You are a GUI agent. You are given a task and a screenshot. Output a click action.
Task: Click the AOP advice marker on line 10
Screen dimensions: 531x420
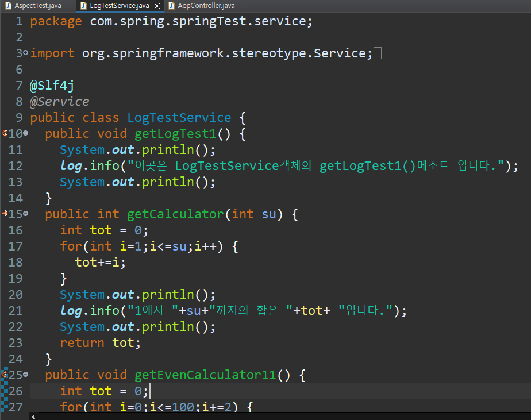[5, 133]
